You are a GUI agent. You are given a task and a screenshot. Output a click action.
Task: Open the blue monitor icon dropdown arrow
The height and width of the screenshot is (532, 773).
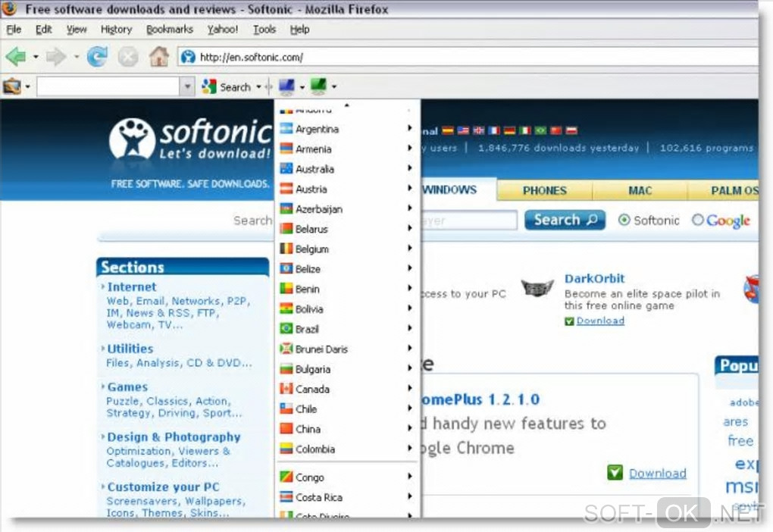302,87
